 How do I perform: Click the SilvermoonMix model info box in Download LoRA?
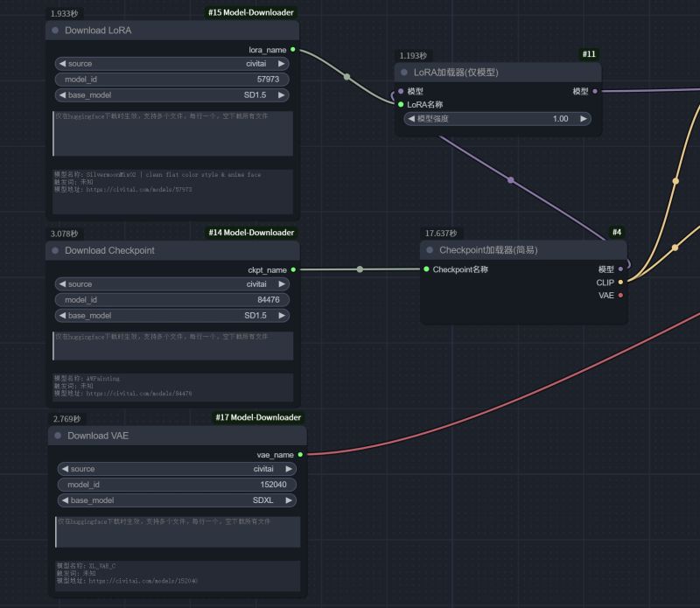[172, 192]
